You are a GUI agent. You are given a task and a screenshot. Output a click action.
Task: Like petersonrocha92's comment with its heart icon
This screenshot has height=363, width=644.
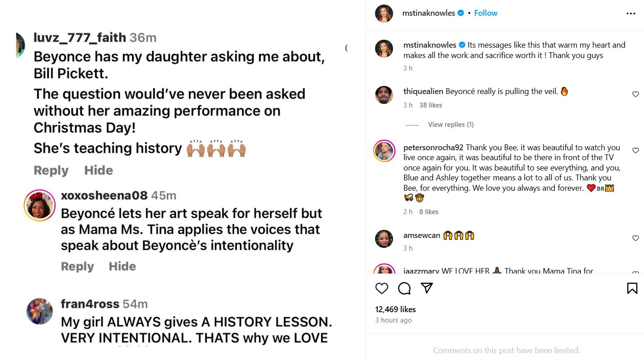[x=635, y=151]
